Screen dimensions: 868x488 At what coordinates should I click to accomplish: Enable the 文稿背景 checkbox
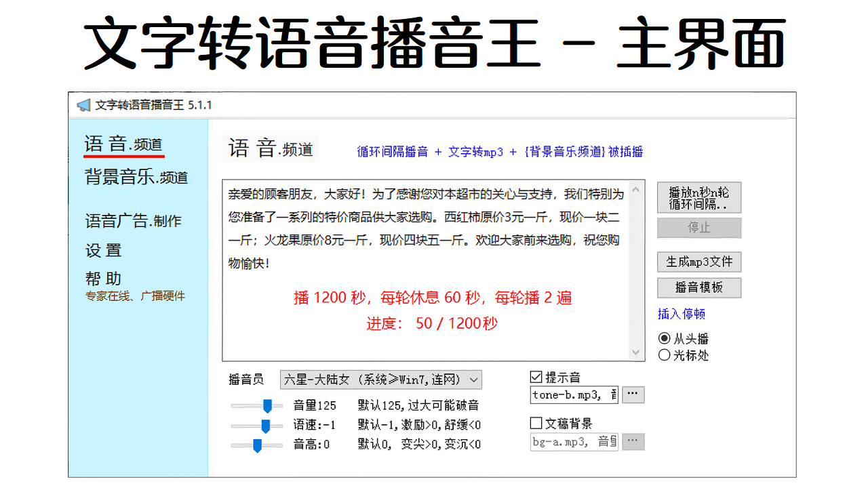[x=535, y=424]
